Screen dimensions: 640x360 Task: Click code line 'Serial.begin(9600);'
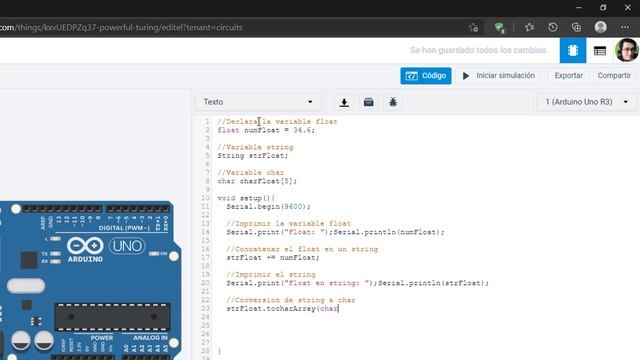[x=269, y=207]
